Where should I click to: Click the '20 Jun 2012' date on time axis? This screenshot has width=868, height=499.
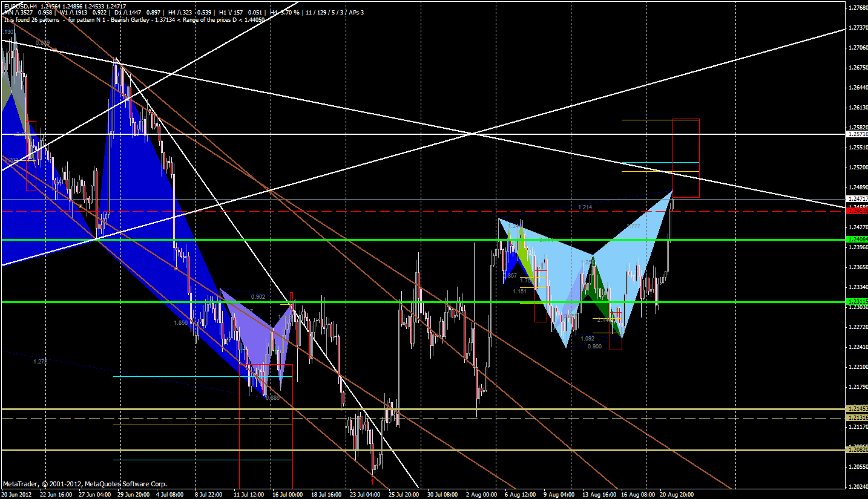pos(16,494)
